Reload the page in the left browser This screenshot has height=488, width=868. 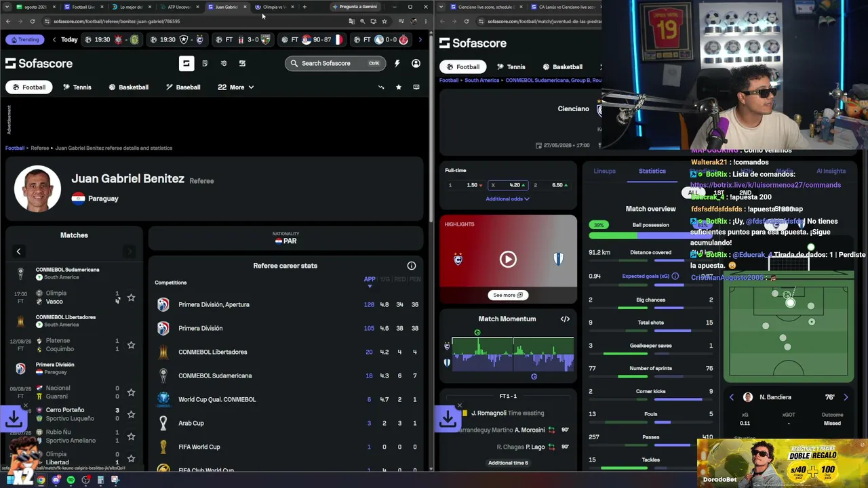pos(33,21)
